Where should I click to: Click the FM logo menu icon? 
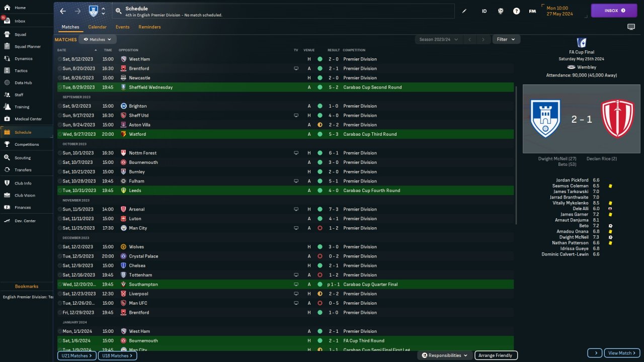pos(532,11)
